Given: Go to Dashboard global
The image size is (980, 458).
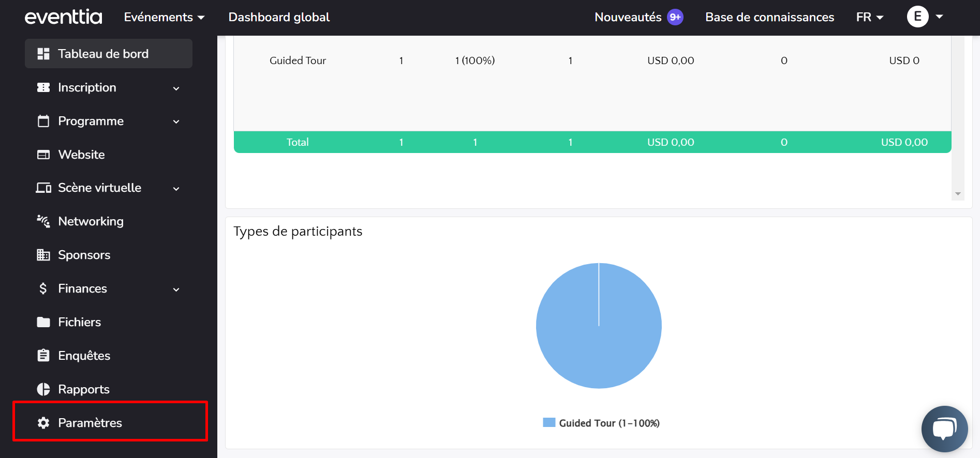Looking at the screenshot, I should 279,17.
